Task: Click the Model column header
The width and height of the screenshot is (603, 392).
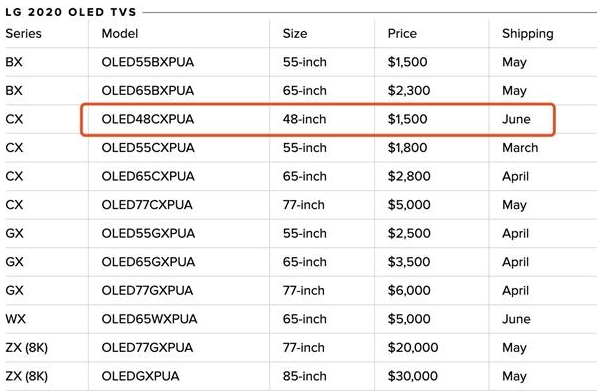Action: click(x=120, y=33)
